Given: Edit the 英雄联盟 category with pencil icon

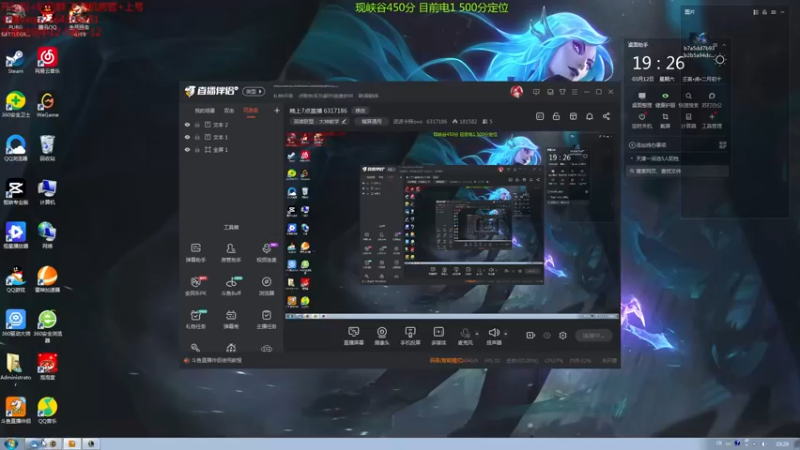Looking at the screenshot, I should point(344,121).
